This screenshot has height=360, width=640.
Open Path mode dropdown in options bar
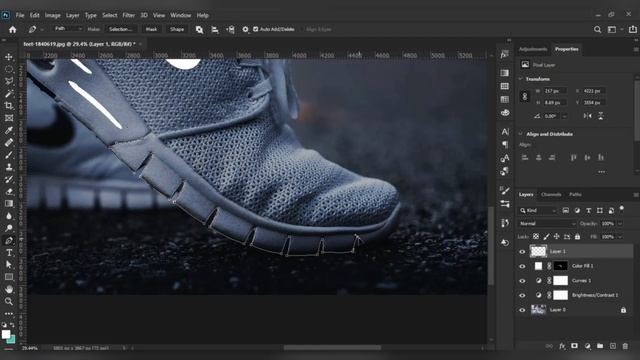tap(68, 29)
